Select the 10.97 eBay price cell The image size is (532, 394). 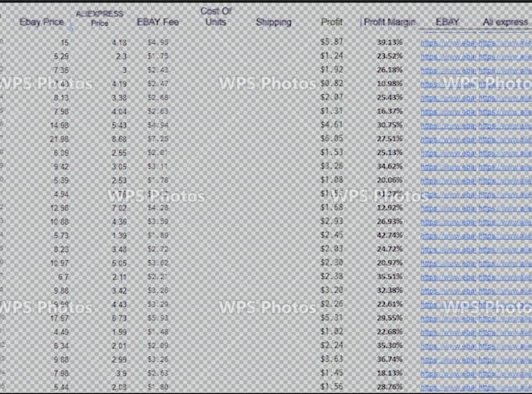click(x=59, y=263)
